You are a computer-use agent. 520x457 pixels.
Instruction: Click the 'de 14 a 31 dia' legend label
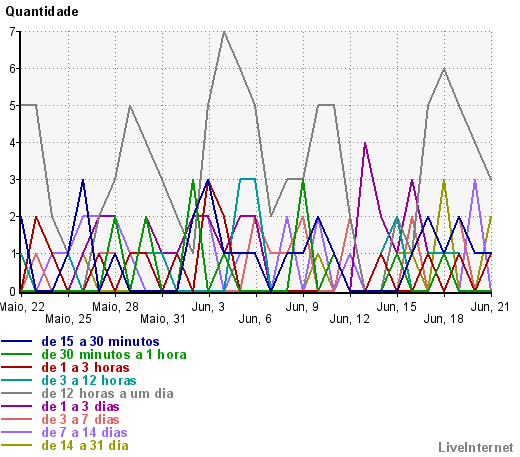pos(85,446)
